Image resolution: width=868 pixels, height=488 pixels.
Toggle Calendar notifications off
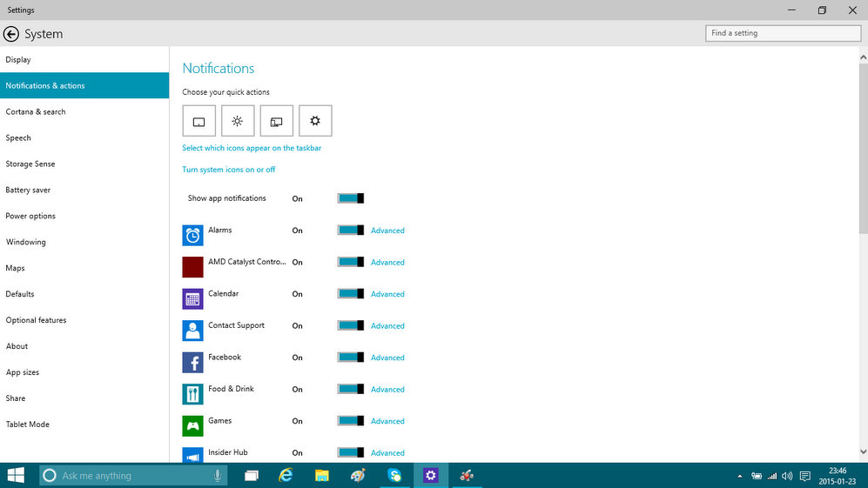click(350, 294)
